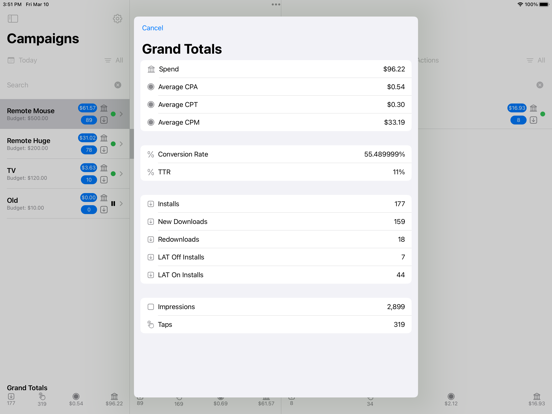This screenshot has height=414, width=552.
Task: Click the download icon under Remote Huge
Action: (104, 150)
